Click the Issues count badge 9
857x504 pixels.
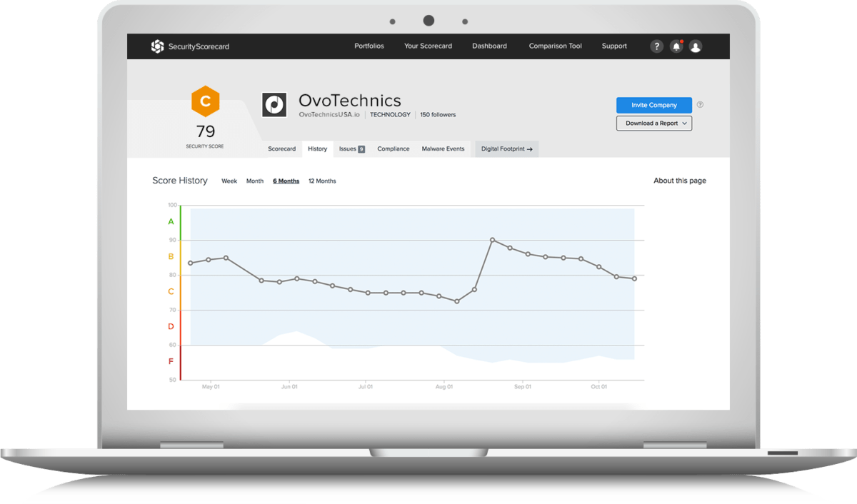[x=361, y=149]
